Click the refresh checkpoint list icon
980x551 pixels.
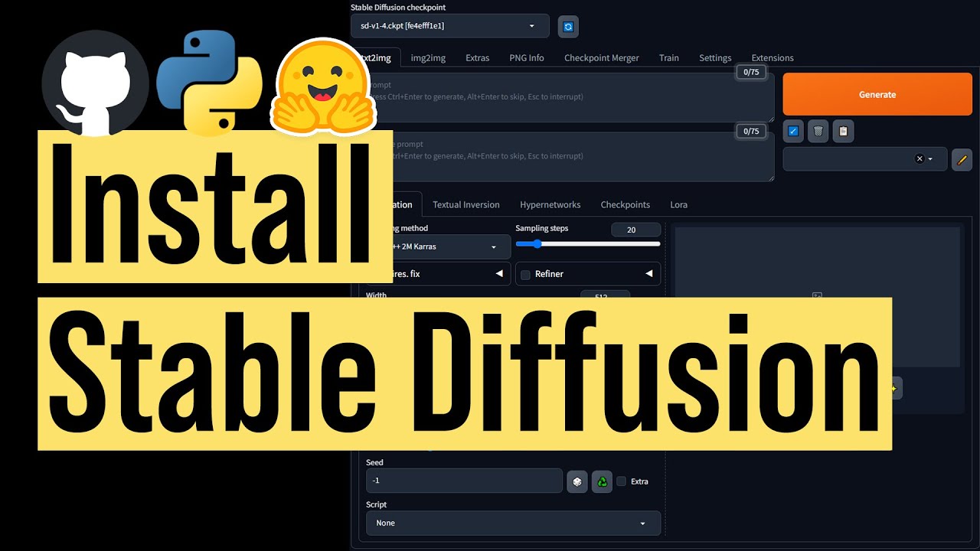coord(568,27)
